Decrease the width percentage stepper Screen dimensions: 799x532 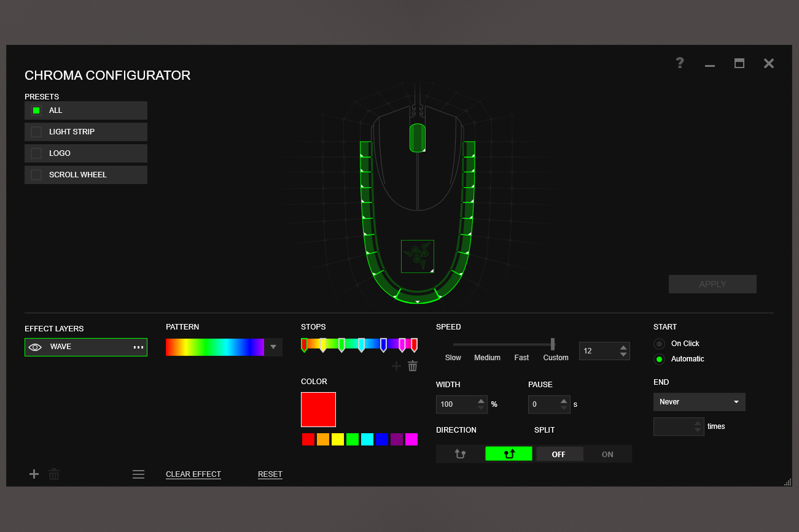click(481, 408)
